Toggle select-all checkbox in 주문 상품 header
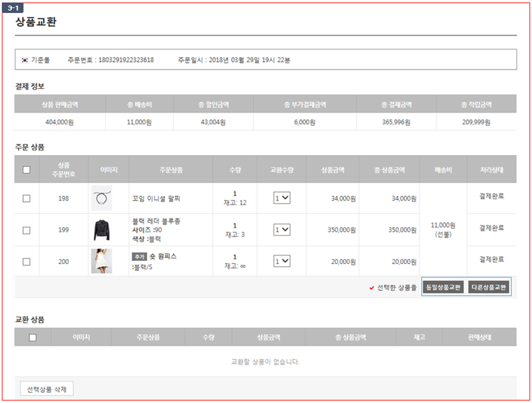Viewport: 532px width, 403px height. pos(27,170)
